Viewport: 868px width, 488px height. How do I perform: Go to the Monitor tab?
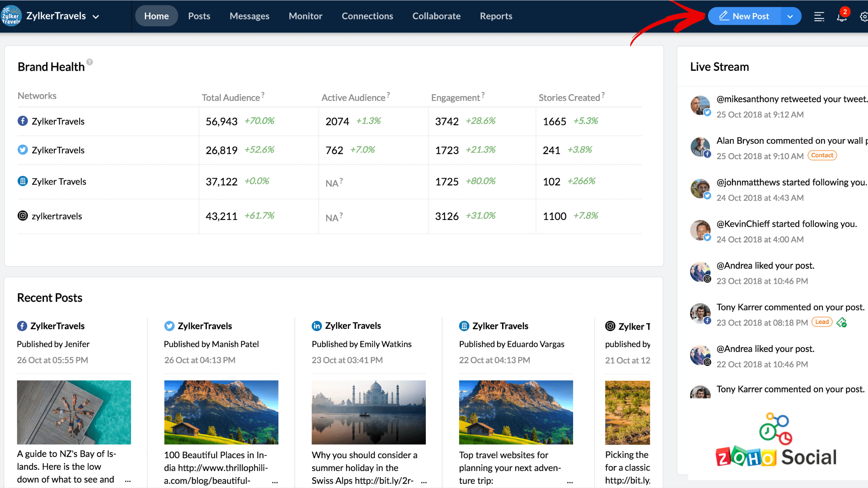[x=305, y=16]
